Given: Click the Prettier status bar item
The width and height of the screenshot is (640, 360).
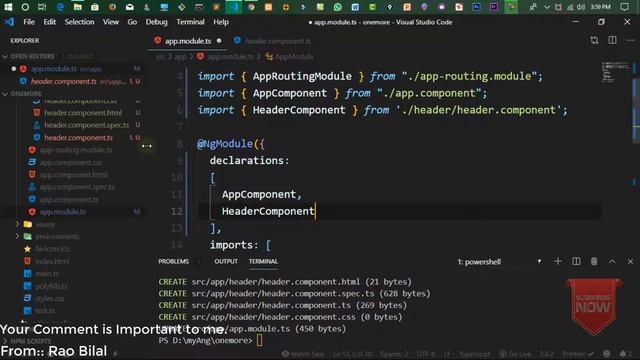Looking at the screenshot, I should (578, 354).
